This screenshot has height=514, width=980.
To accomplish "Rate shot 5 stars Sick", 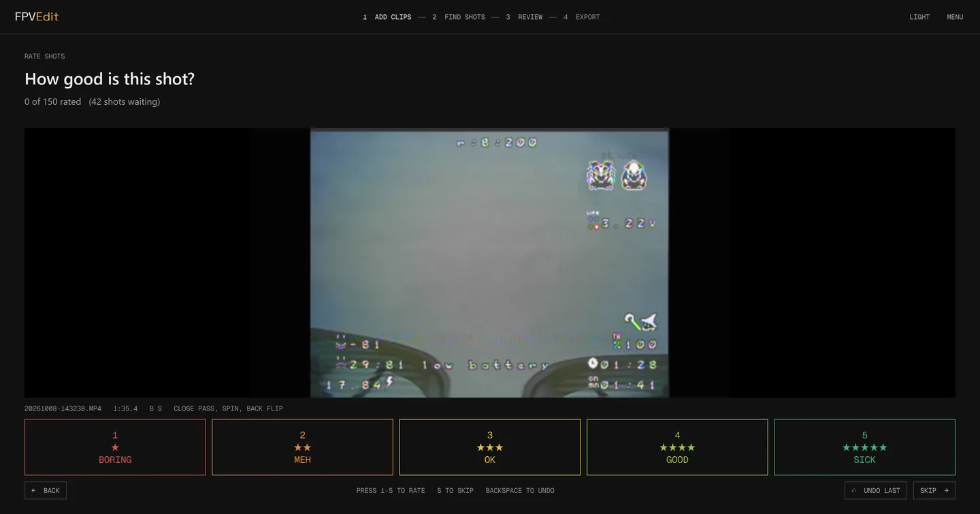I will click(865, 447).
